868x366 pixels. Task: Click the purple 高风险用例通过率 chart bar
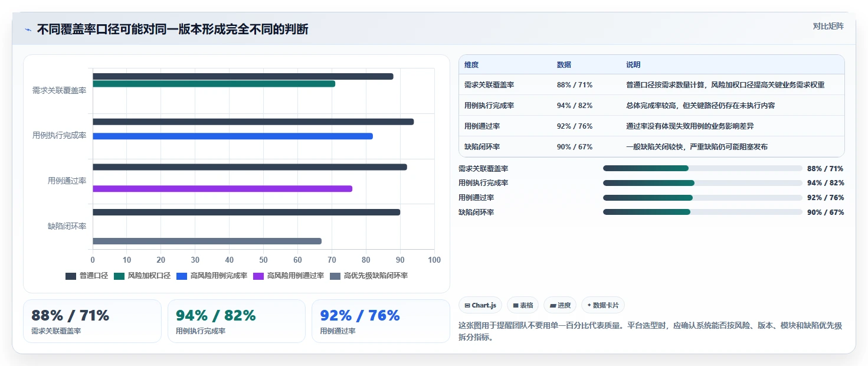coord(222,189)
